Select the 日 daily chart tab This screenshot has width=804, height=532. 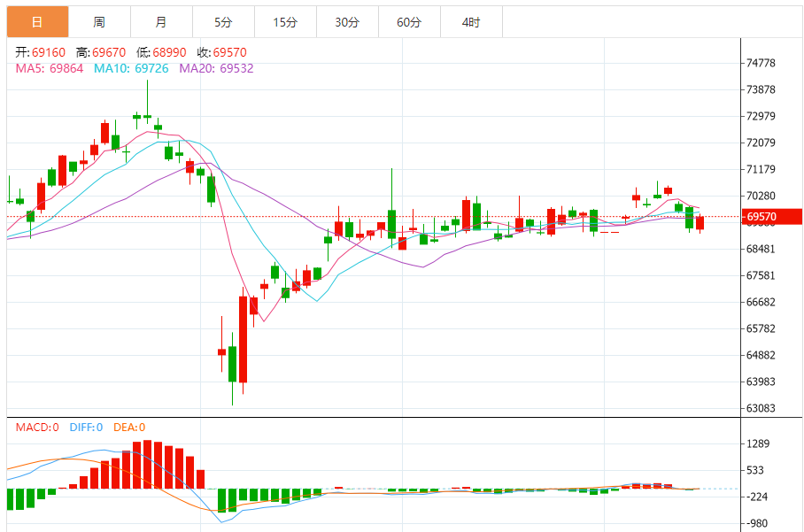click(37, 22)
